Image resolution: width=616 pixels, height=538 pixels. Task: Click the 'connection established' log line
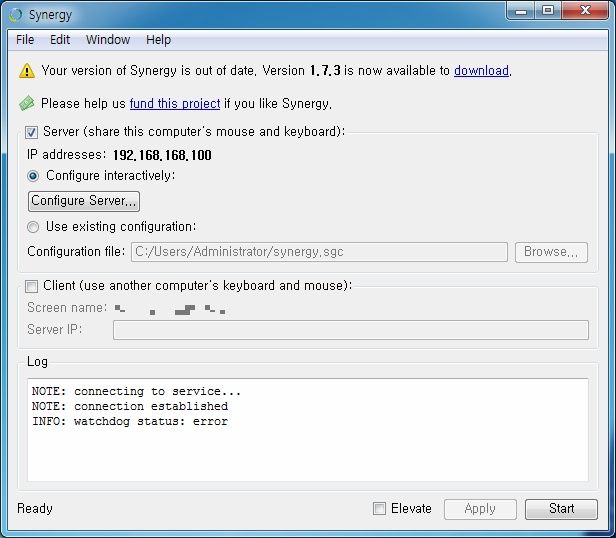coord(130,406)
